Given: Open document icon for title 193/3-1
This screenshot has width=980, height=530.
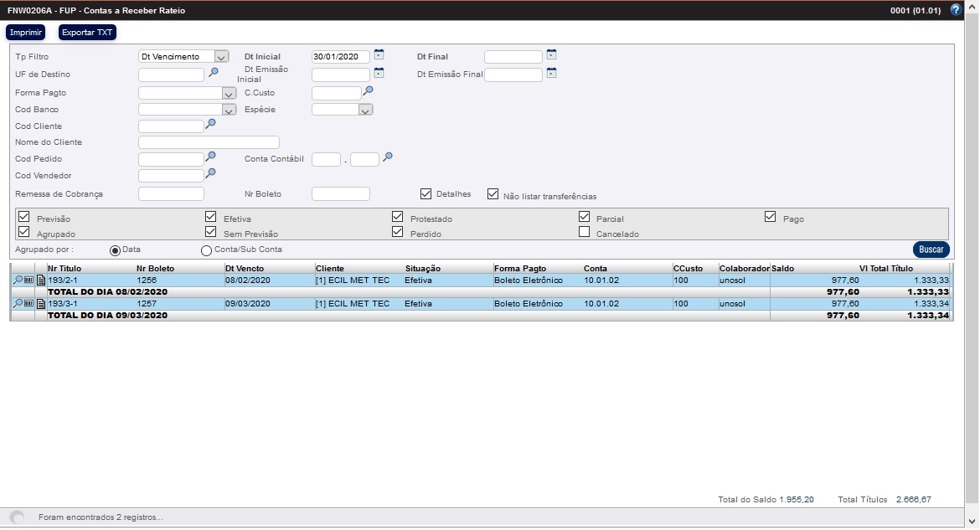Looking at the screenshot, I should 40,304.
